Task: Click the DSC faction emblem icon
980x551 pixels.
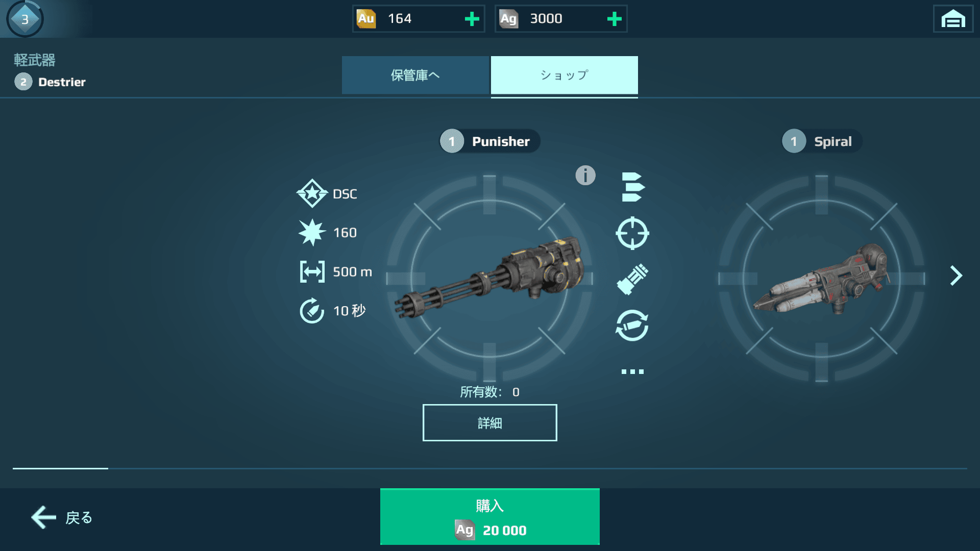Action: [312, 193]
